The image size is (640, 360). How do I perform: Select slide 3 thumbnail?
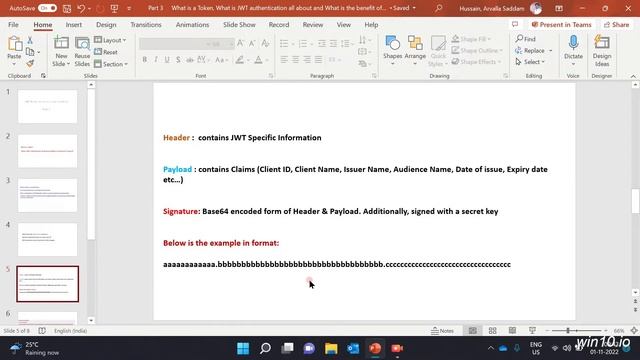[47, 195]
